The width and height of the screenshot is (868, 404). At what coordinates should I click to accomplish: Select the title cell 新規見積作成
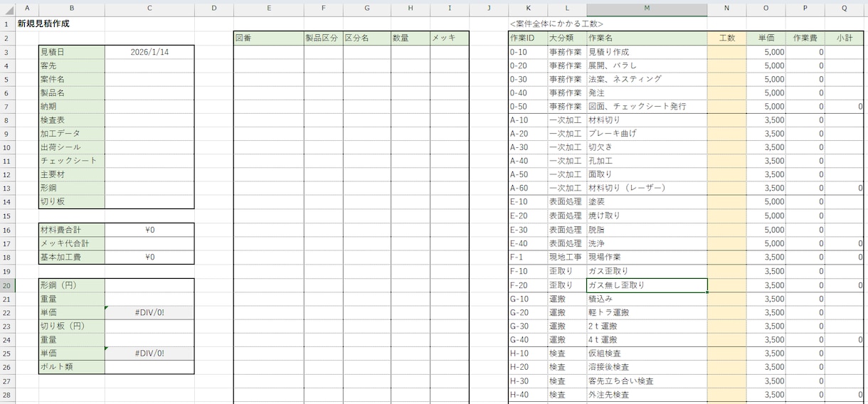[43, 24]
